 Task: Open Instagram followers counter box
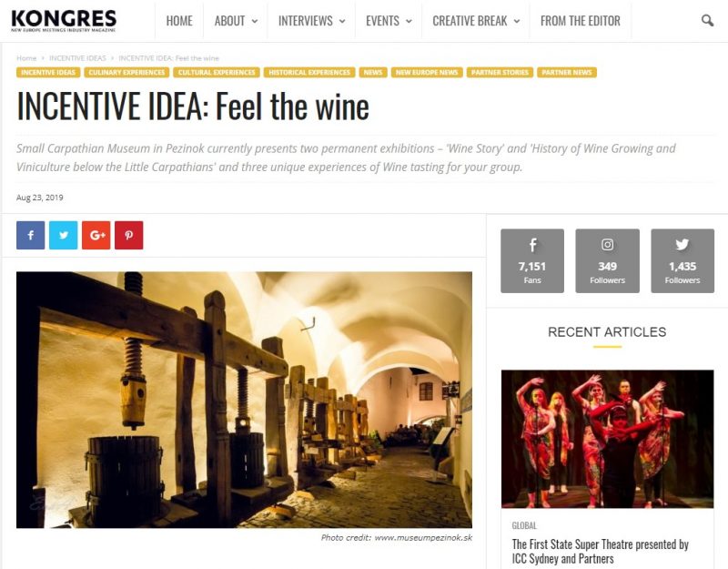[607, 260]
